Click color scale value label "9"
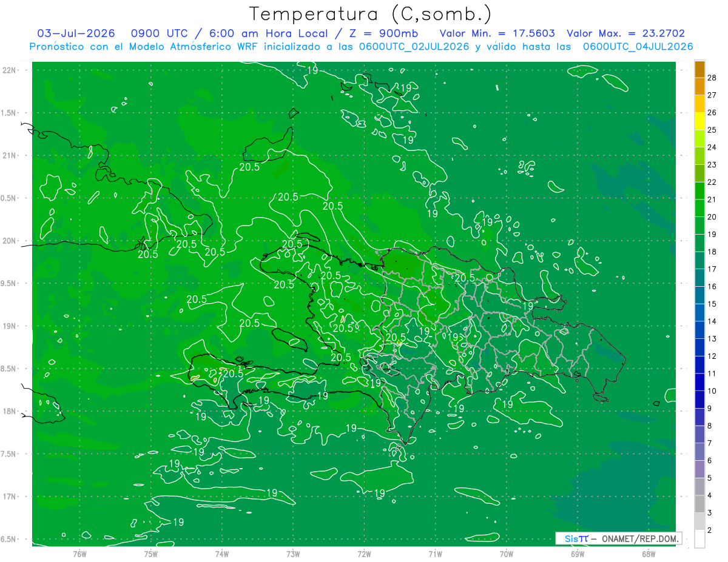Viewport: 728px width, 562px height. (710, 409)
